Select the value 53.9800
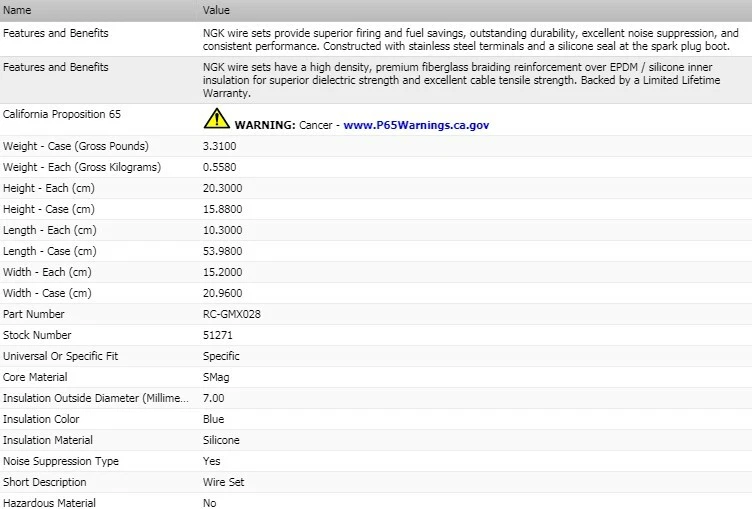Viewport: 752px width, 509px height. (x=223, y=251)
